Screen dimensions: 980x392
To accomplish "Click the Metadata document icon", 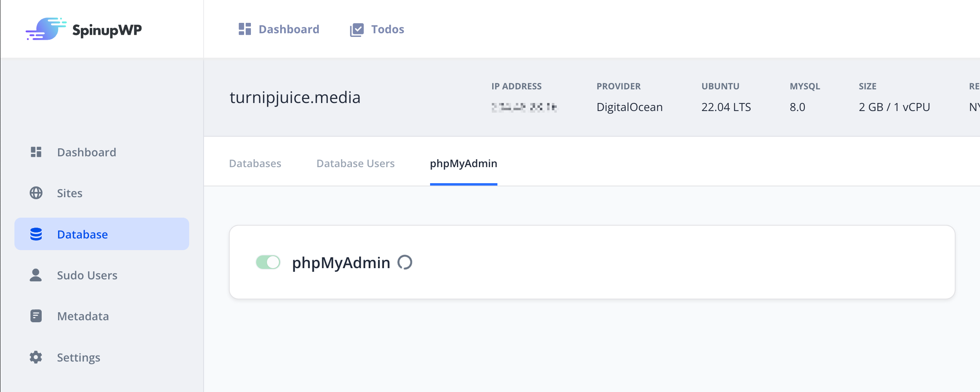I will [36, 316].
